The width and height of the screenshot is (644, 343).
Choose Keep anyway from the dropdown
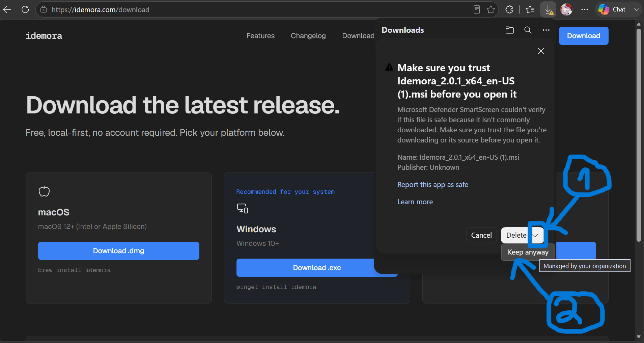(528, 252)
